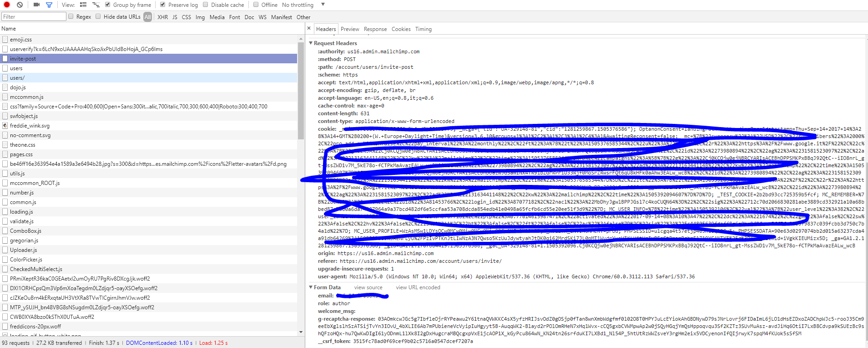Toggle the overview view icon beside the rows icon
The width and height of the screenshot is (868, 348).
pos(96,5)
